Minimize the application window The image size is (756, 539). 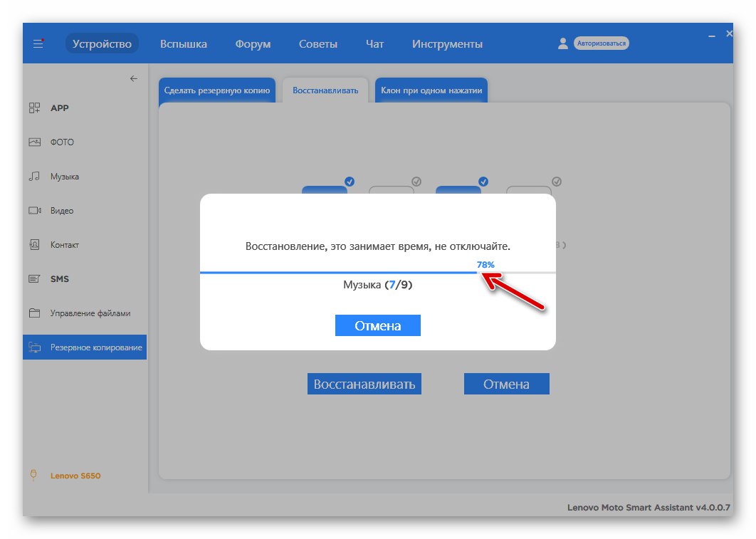pyautogui.click(x=712, y=36)
